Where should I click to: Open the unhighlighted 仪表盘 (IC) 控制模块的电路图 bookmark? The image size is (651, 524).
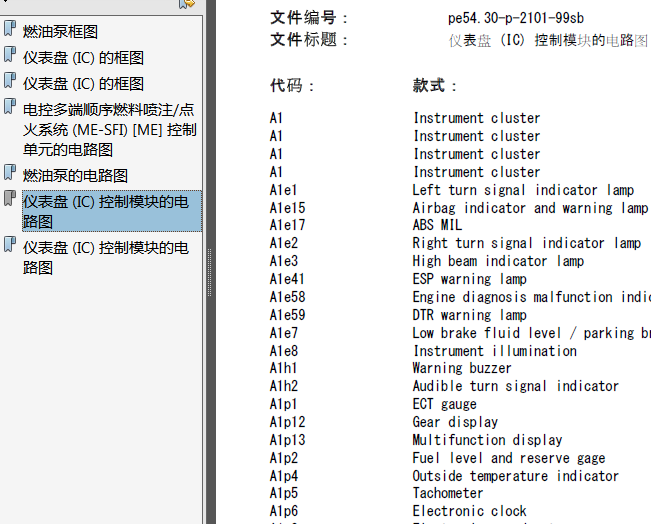(106, 257)
